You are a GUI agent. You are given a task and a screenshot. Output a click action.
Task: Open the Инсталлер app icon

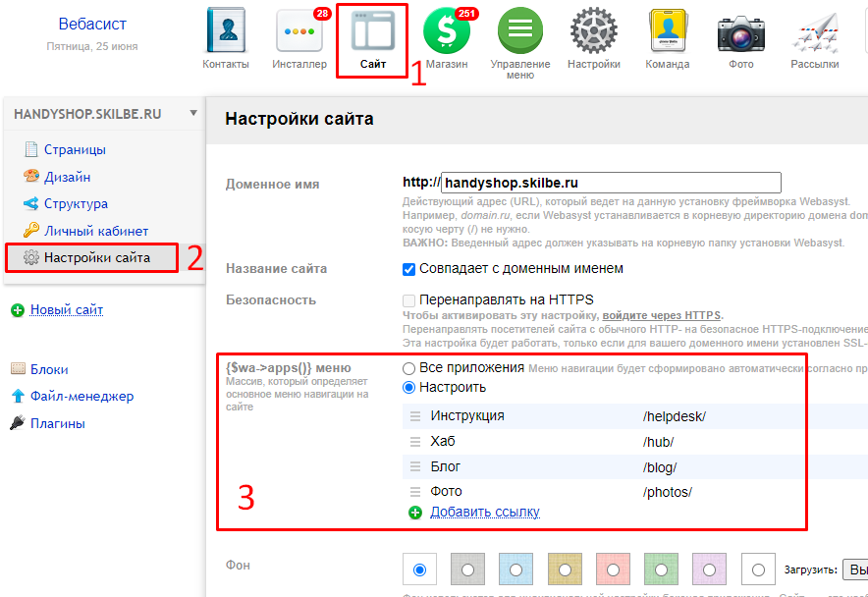pyautogui.click(x=298, y=33)
